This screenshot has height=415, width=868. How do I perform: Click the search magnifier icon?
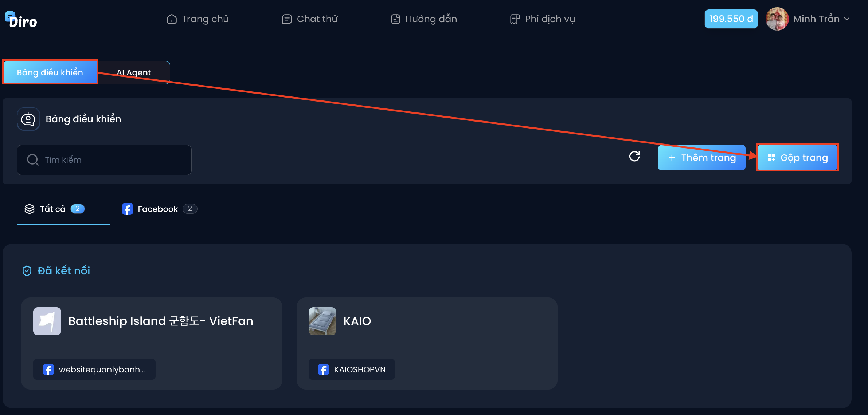(33, 160)
